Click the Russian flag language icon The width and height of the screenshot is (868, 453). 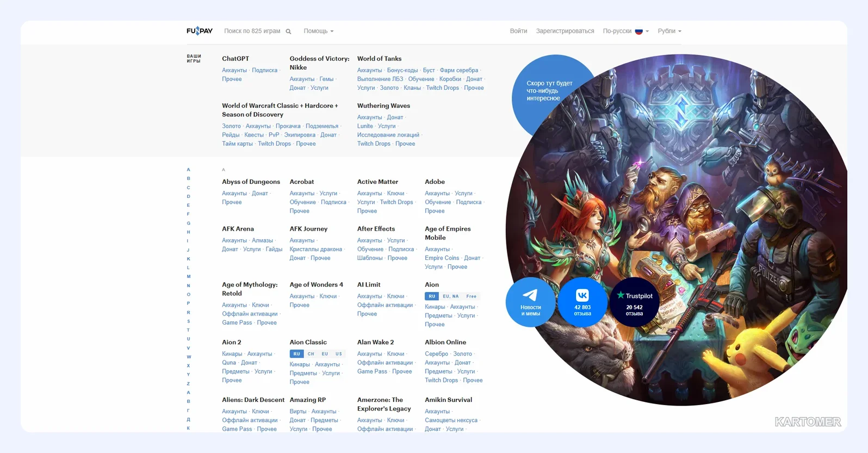coord(639,32)
